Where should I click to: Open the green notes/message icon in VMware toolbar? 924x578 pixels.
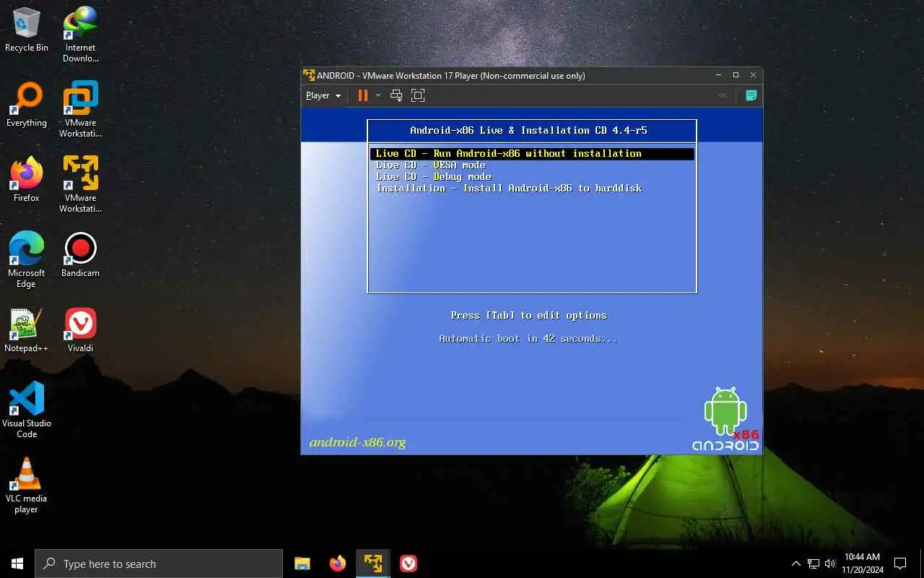click(x=751, y=95)
